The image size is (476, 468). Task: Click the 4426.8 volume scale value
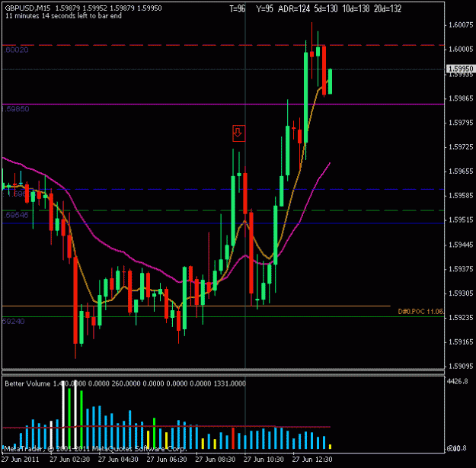click(457, 381)
